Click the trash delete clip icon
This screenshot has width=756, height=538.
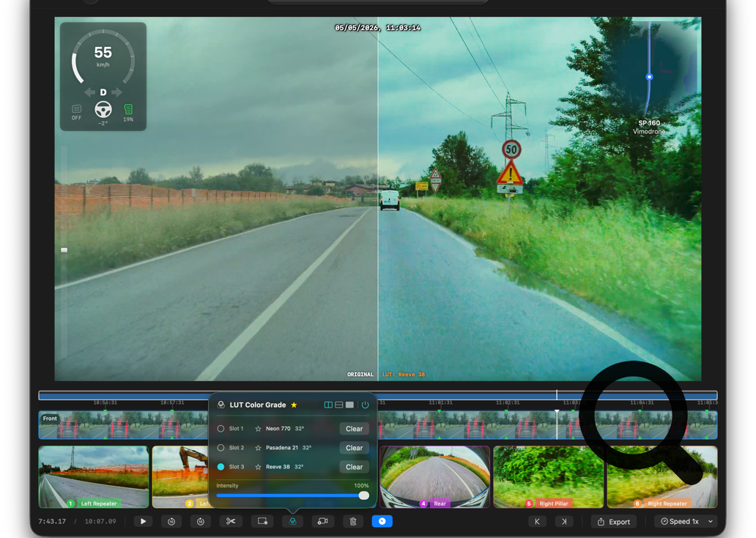point(353,521)
